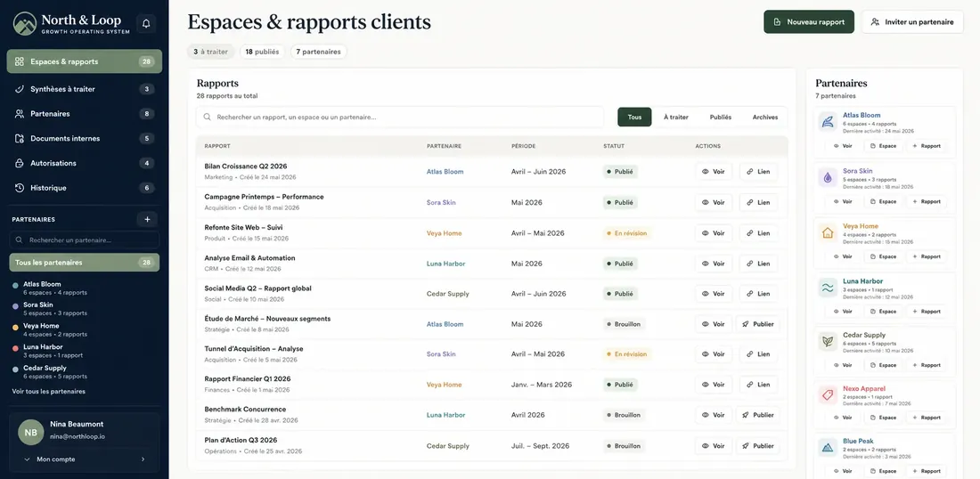Click Voir tous les partenaires link

[49, 392]
